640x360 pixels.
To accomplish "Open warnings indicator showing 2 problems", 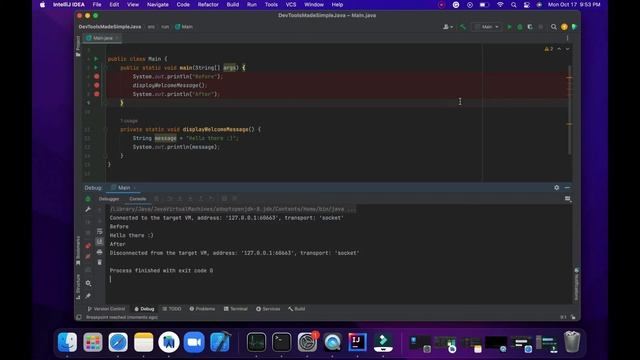I will coord(549,49).
